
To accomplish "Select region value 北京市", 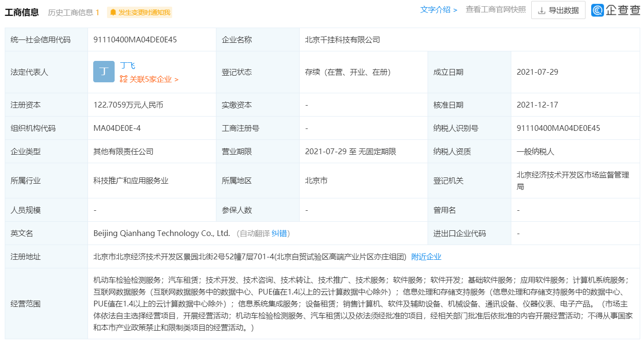I will coord(316,181).
